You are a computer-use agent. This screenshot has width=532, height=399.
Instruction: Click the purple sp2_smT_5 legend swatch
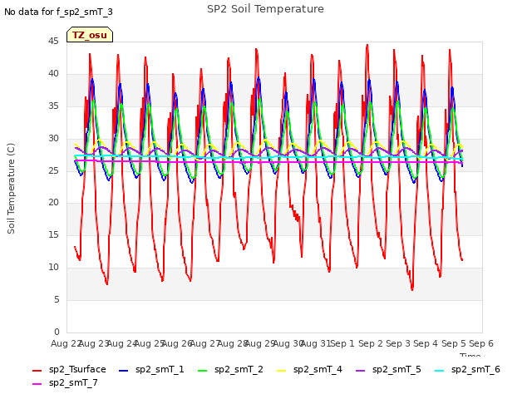point(360,371)
